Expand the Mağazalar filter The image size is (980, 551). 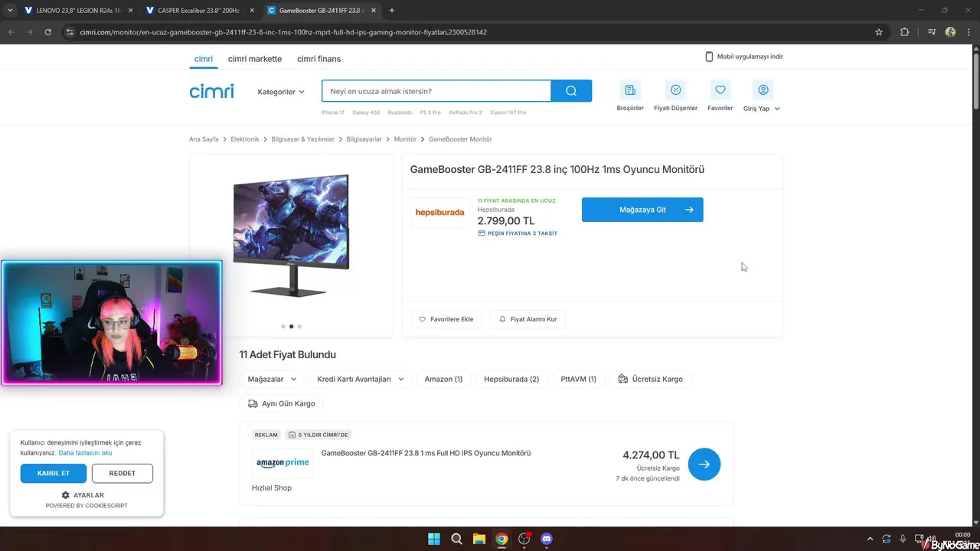tap(272, 379)
